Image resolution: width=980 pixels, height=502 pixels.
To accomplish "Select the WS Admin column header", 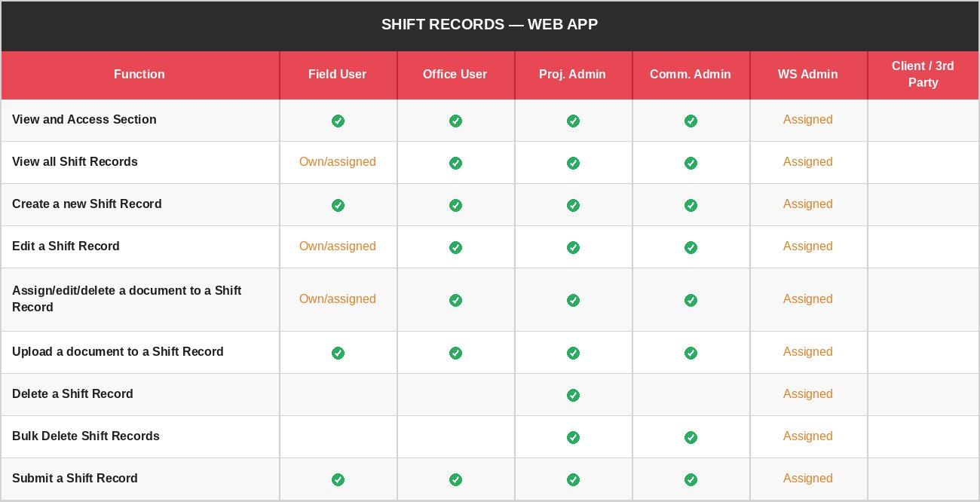I will pos(807,74).
